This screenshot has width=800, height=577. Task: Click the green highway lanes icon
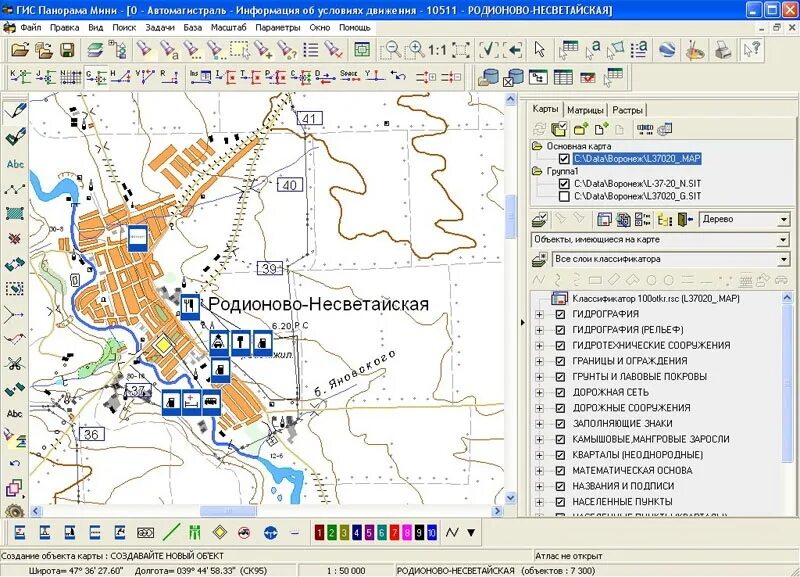tap(194, 533)
